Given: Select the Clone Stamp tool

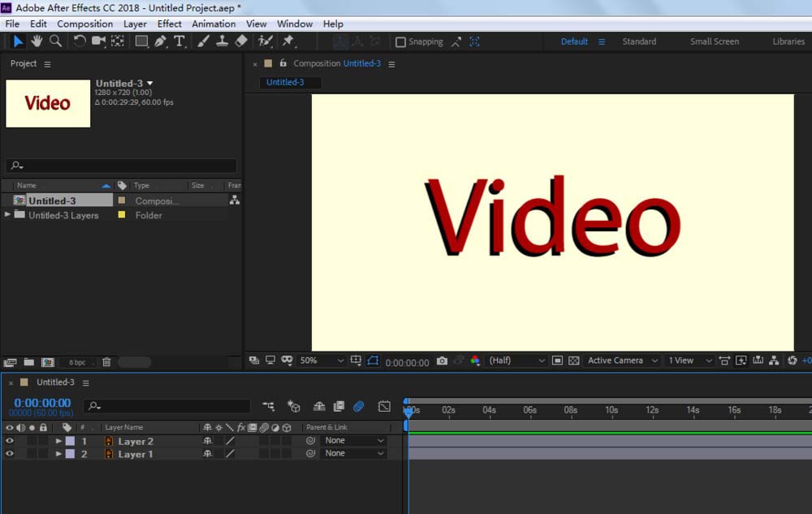Looking at the screenshot, I should point(222,41).
